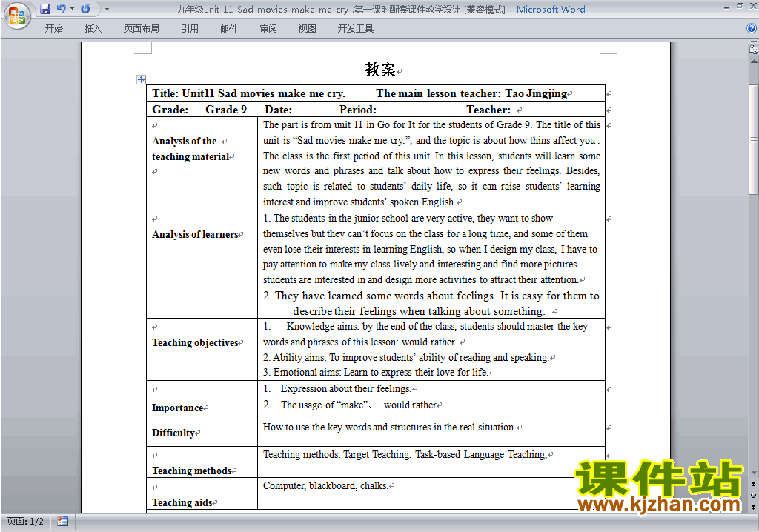This screenshot has height=532, width=759.
Task: Click the macro recording icon in status bar
Action: (x=62, y=522)
